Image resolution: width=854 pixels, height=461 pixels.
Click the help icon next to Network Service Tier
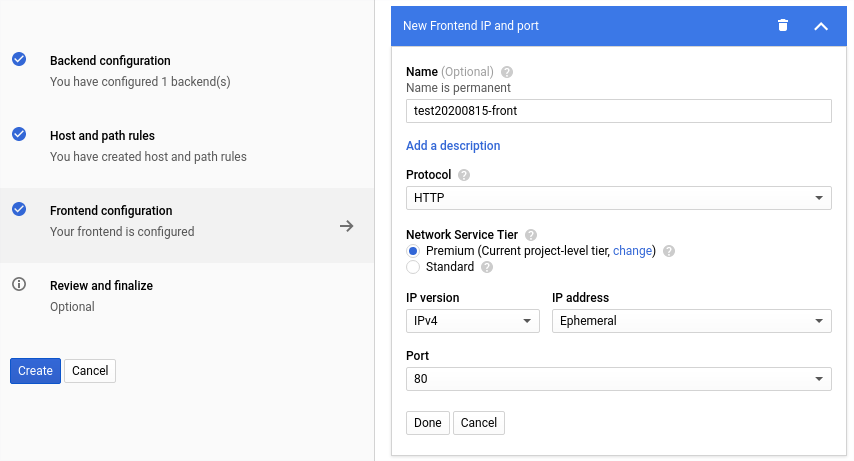coord(530,235)
